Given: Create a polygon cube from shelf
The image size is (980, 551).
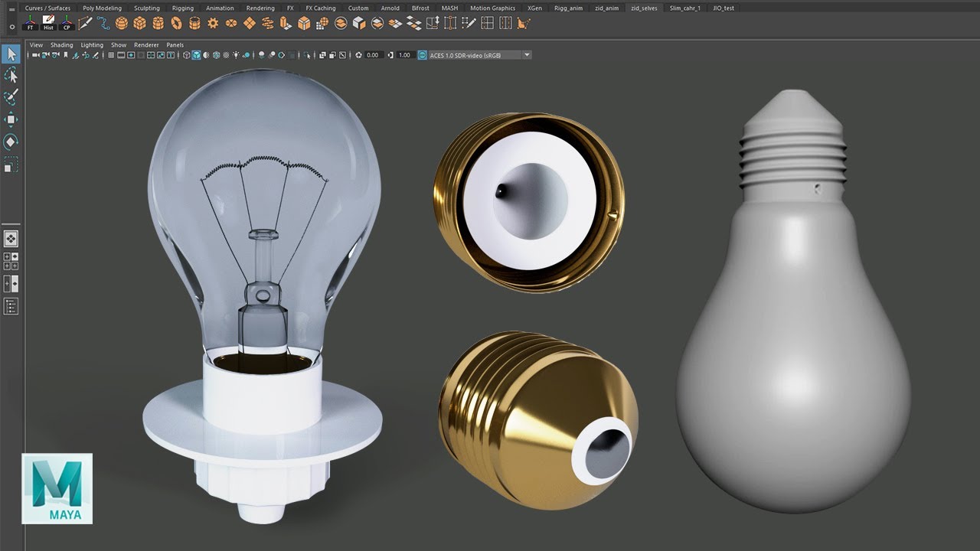Looking at the screenshot, I should click(139, 23).
